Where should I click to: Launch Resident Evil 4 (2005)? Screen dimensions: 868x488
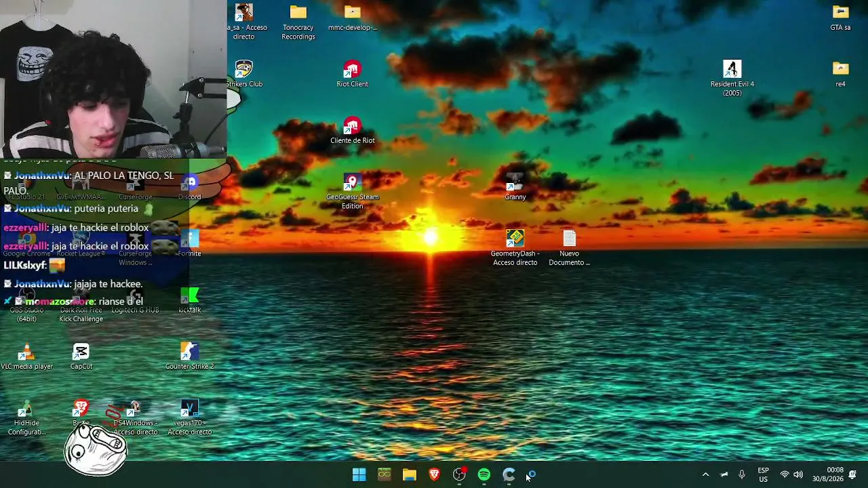[x=732, y=78]
